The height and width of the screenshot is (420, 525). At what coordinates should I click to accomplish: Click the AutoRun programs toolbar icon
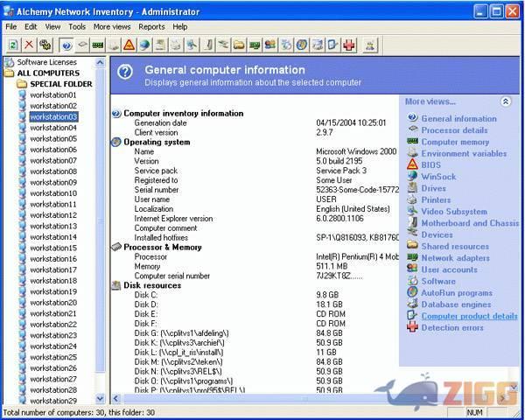(302, 45)
